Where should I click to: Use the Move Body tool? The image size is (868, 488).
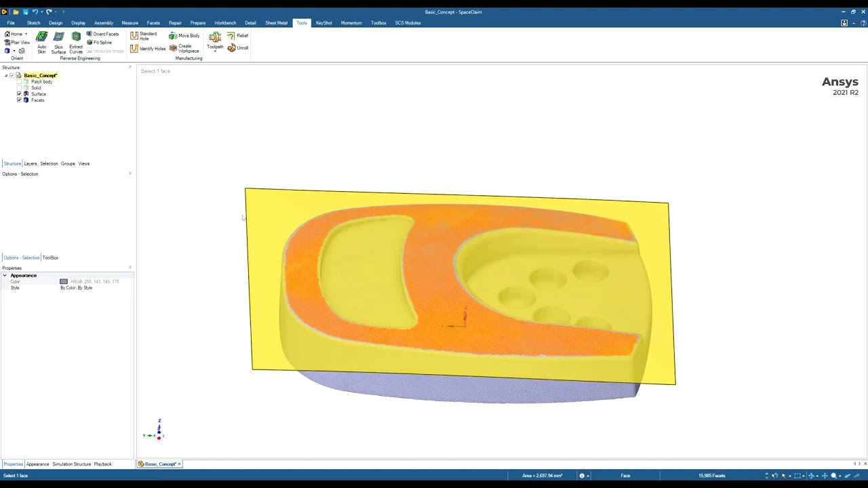click(184, 36)
